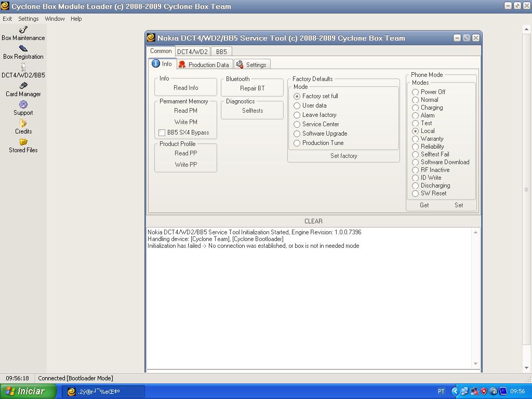
Task: Click the Read PM button
Action: point(185,111)
